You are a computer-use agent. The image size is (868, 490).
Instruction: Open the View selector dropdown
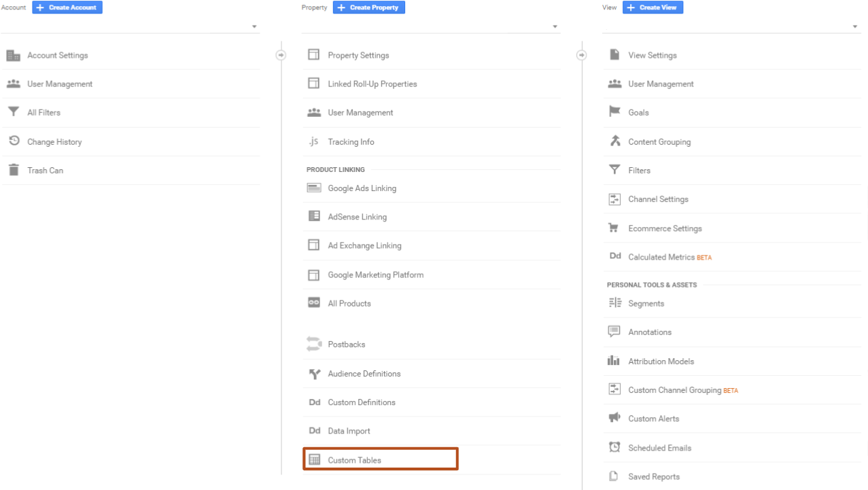click(x=856, y=27)
